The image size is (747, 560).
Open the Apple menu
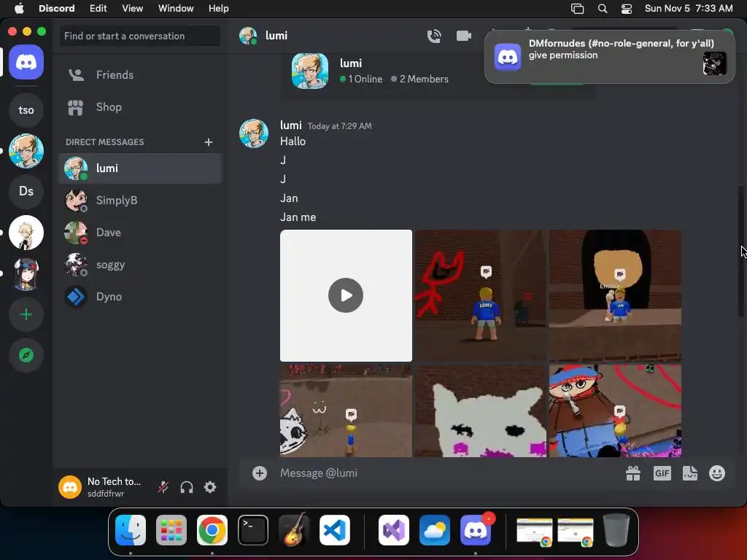coord(19,9)
